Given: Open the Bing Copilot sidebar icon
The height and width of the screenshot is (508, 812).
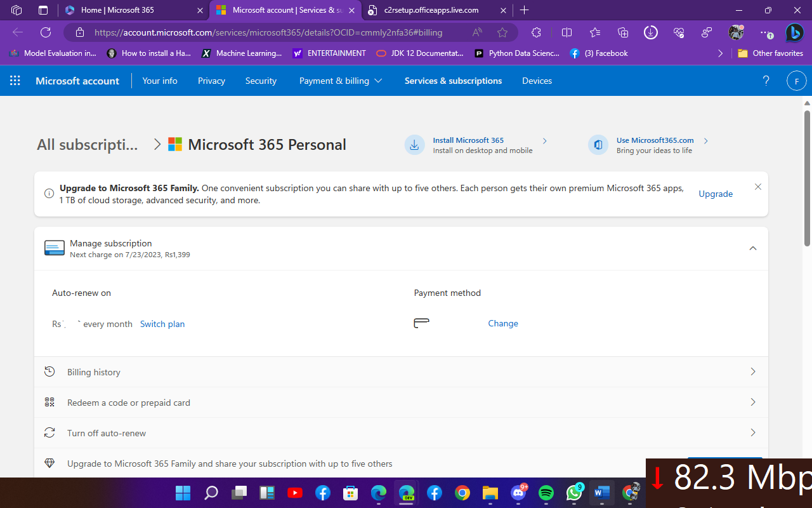Looking at the screenshot, I should click(794, 32).
